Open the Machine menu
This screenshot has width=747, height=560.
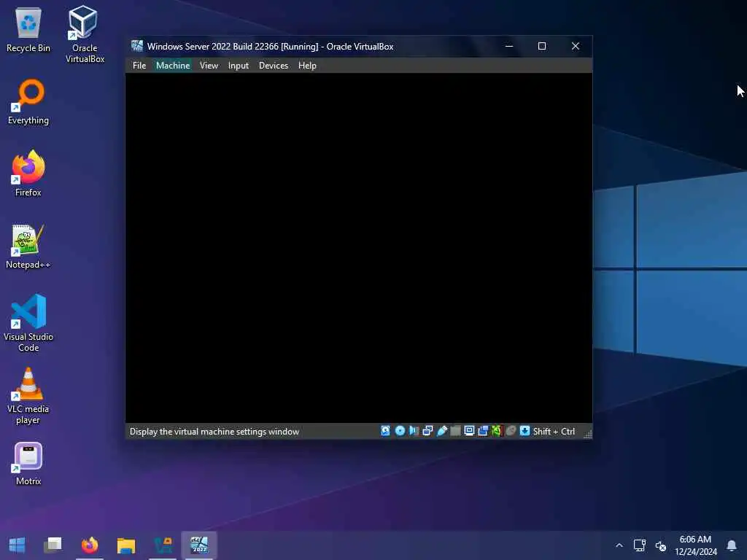pyautogui.click(x=173, y=65)
